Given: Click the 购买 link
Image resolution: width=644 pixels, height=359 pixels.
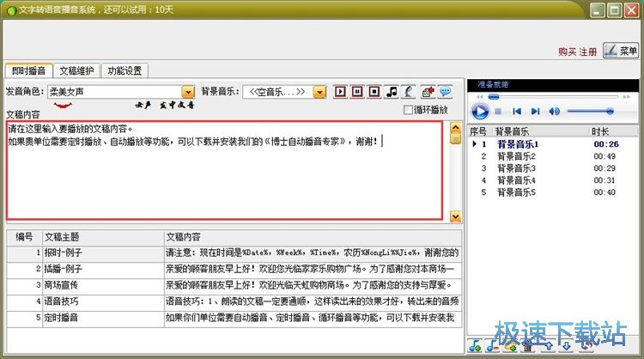Looking at the screenshot, I should click(568, 52).
